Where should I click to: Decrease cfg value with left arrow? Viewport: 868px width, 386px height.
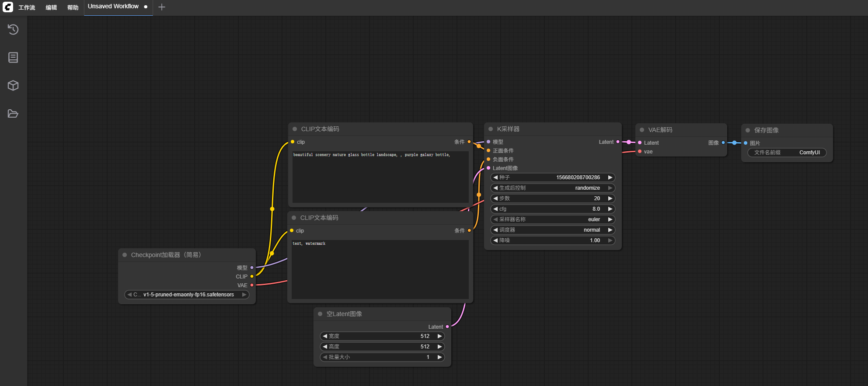[x=495, y=209]
